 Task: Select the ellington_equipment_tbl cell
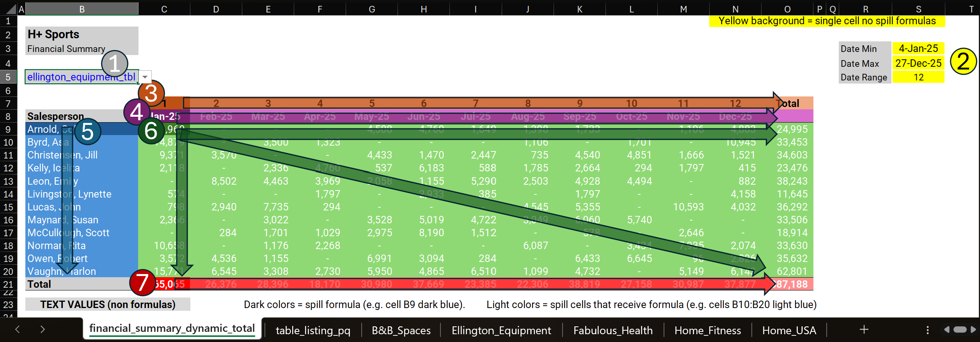[x=81, y=77]
